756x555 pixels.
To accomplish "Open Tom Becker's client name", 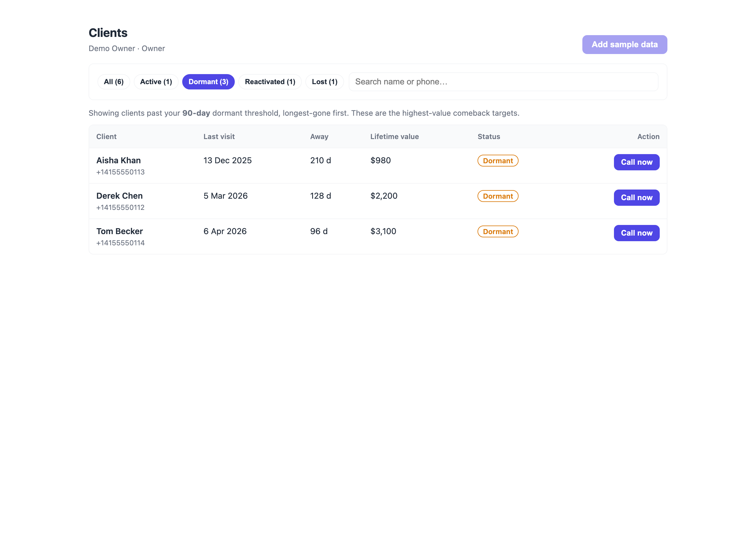I will tap(120, 231).
